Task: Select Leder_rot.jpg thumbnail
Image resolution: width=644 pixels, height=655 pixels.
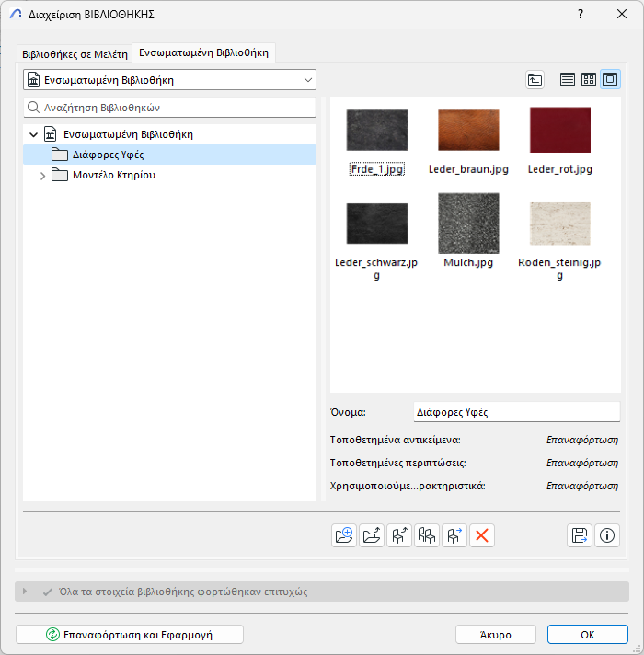Action: (x=560, y=130)
